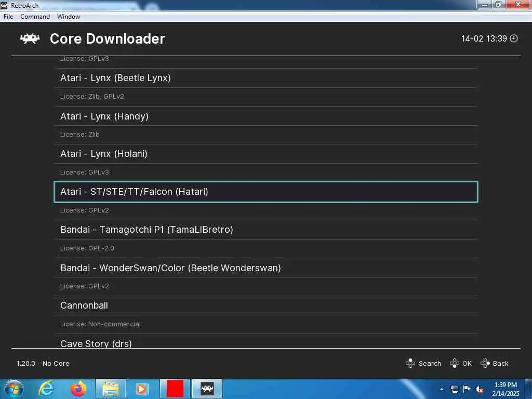Select Atari - Lynx (Holani) core

point(266,154)
